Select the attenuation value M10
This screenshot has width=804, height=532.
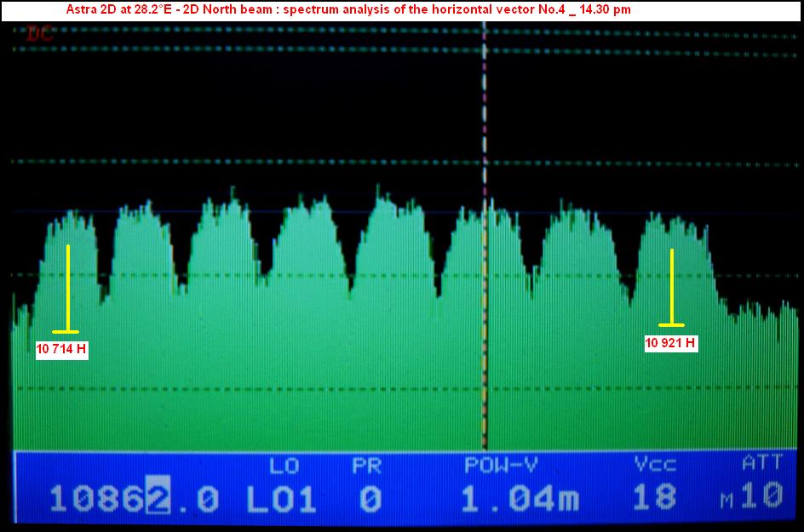[752, 497]
